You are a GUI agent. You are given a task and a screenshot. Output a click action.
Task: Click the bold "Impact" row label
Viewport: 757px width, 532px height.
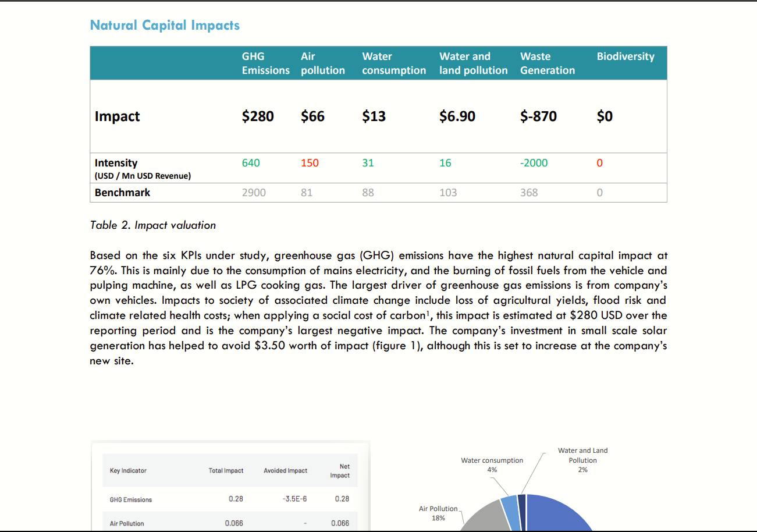(x=118, y=116)
